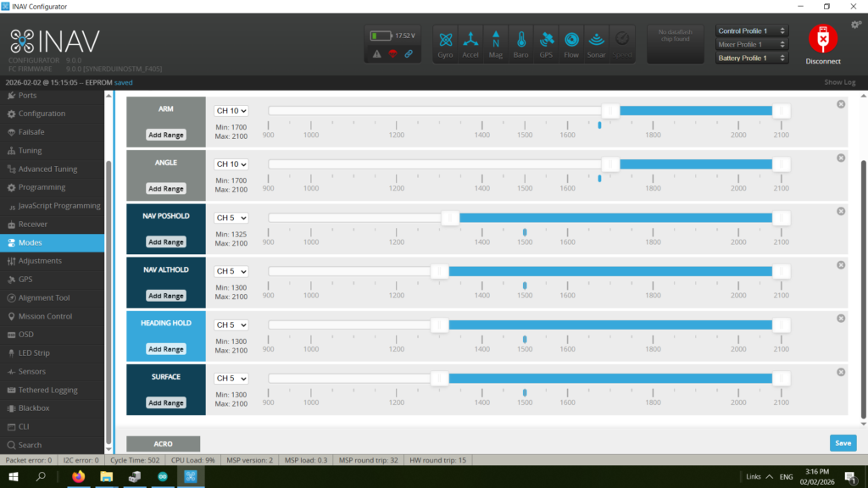Click the Sonar sensor icon
868x488 pixels.
[597, 43]
